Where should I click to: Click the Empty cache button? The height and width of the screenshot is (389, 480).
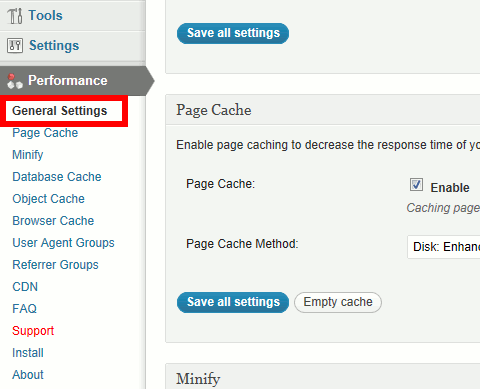click(338, 302)
